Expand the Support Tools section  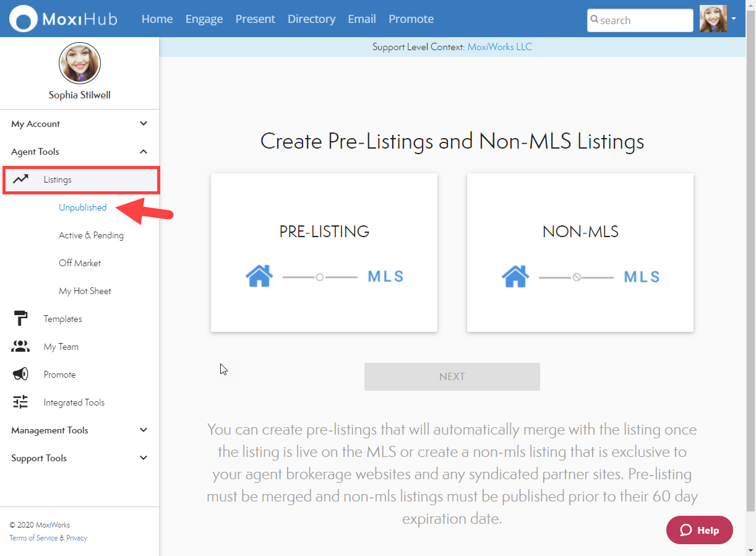coord(144,458)
